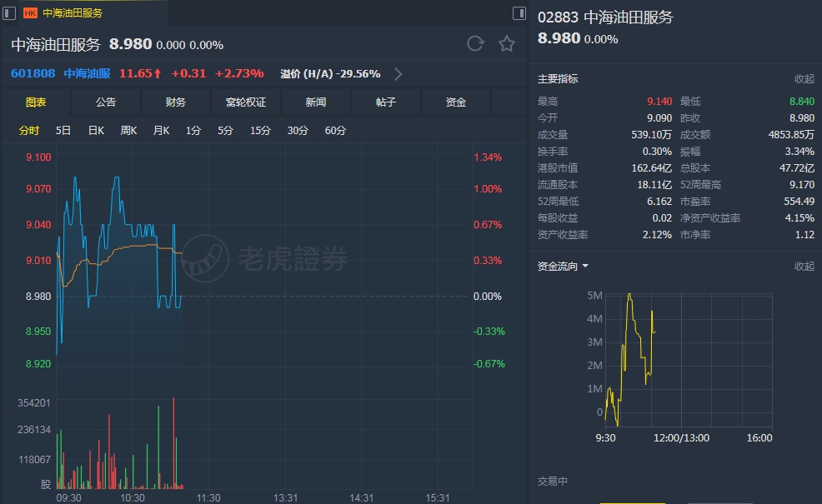Click the 市盈率 value 554.49
The height and width of the screenshot is (504, 822).
point(799,201)
